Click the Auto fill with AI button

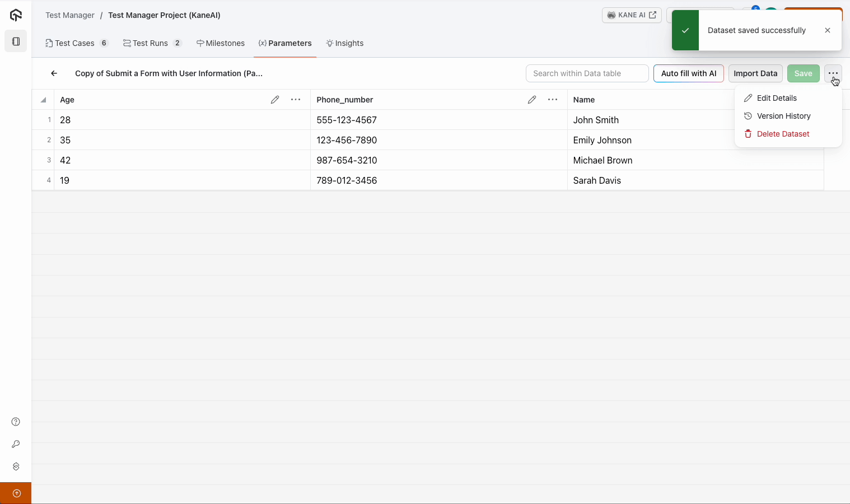tap(688, 73)
